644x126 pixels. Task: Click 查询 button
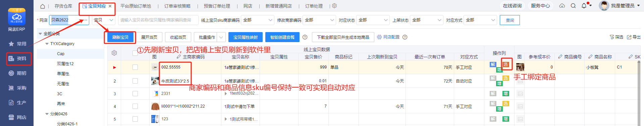click(510, 20)
